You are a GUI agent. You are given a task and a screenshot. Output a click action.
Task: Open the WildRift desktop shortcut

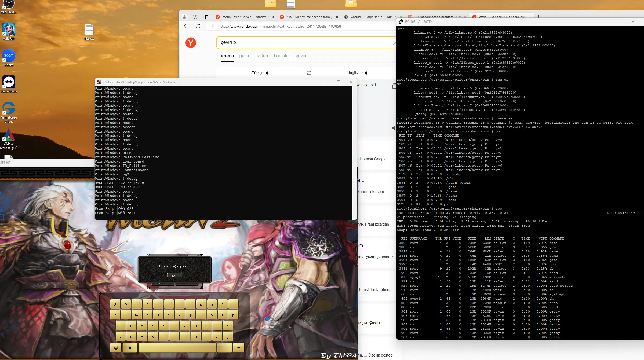click(x=9, y=30)
